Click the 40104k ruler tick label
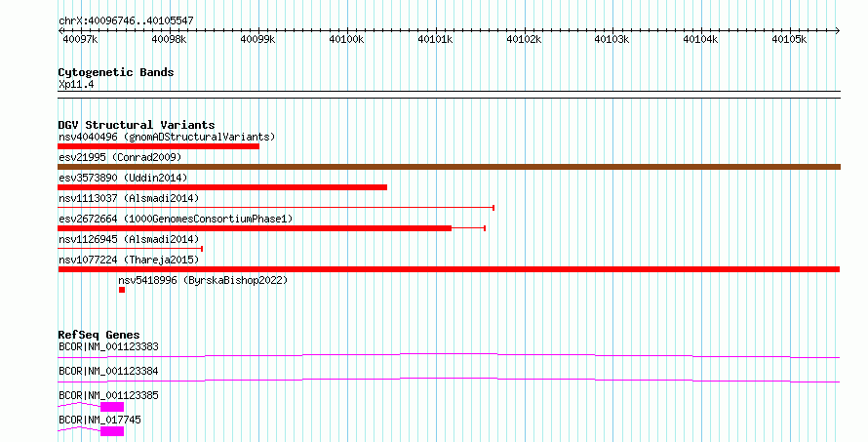The height and width of the screenshot is (442, 868). 700,39
